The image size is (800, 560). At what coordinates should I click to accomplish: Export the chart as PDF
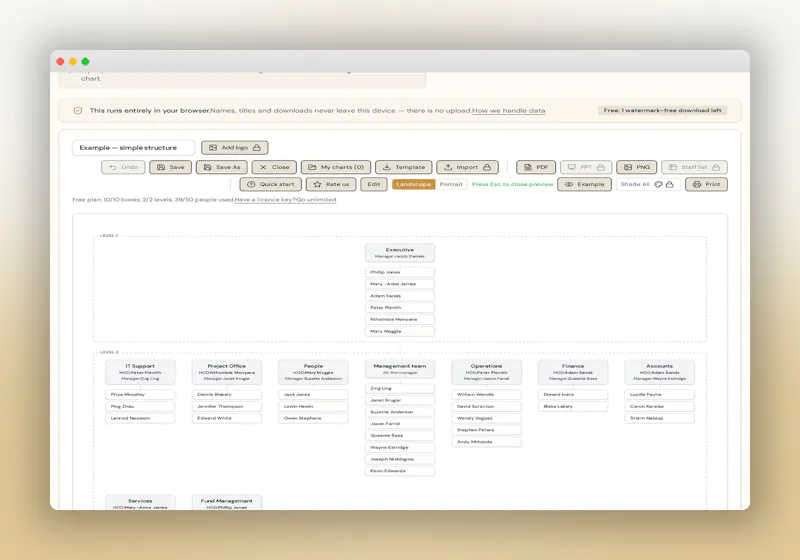(536, 167)
